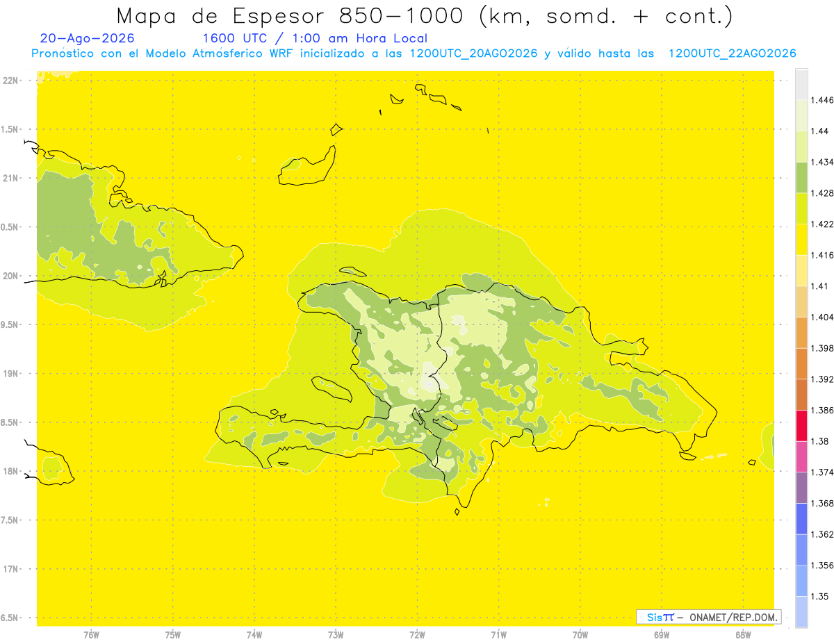Pick the gray legend swatch above 1.446
The image size is (834, 644).
[x=801, y=84]
